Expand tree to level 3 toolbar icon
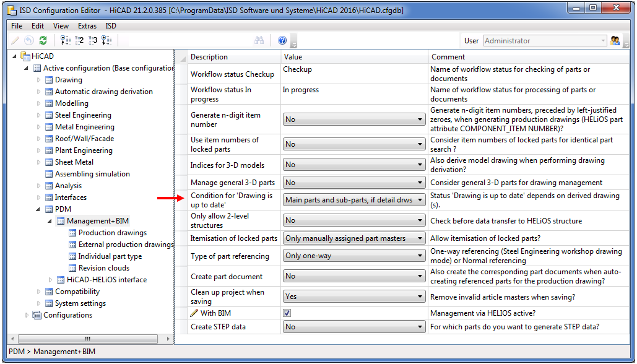 93,40
